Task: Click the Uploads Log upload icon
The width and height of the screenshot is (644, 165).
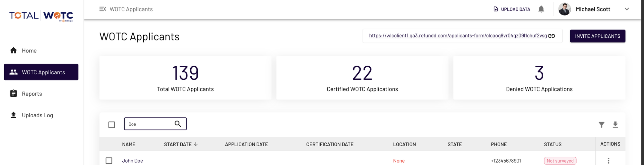Action: pyautogui.click(x=14, y=115)
